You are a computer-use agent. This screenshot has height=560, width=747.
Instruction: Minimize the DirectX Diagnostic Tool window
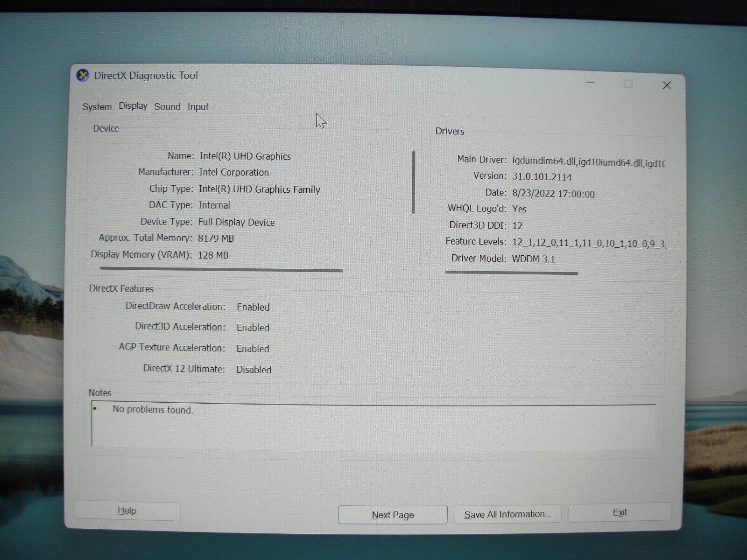[x=590, y=83]
